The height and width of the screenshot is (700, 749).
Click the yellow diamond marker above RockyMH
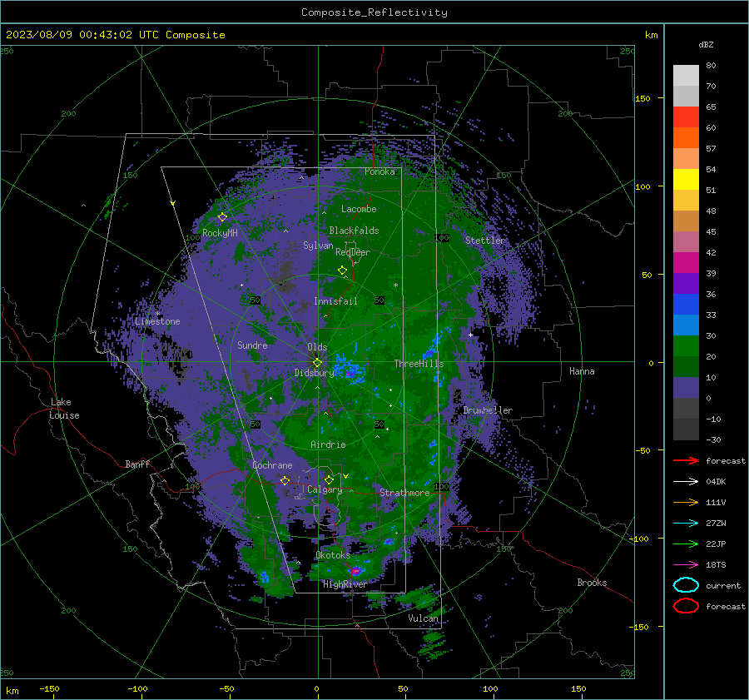click(222, 217)
